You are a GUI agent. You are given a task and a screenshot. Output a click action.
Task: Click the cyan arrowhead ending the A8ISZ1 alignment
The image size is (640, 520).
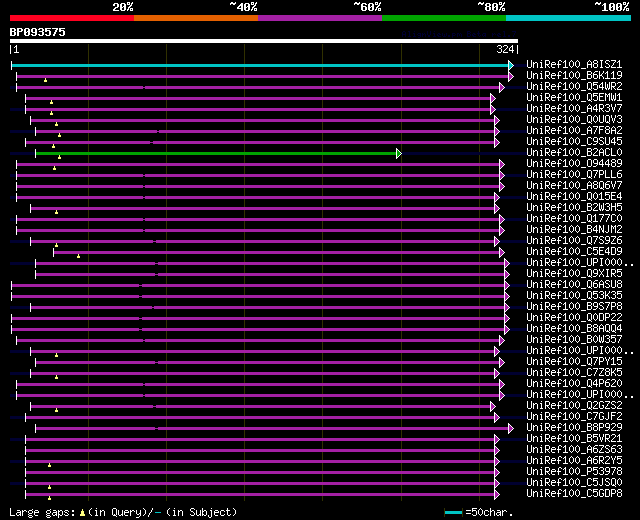[511, 65]
